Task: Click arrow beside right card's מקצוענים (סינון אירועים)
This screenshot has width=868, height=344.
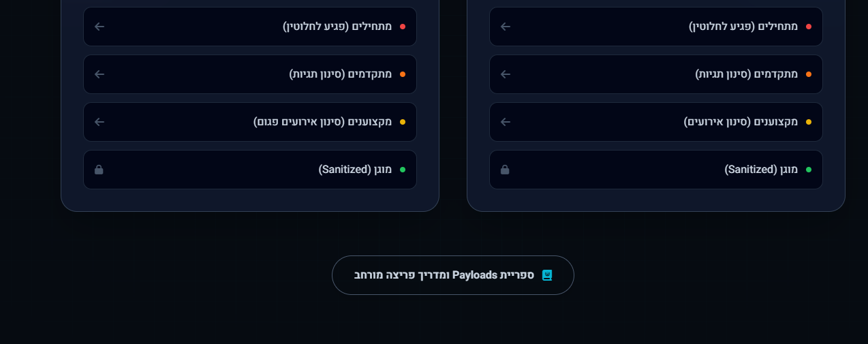Action: tap(506, 122)
